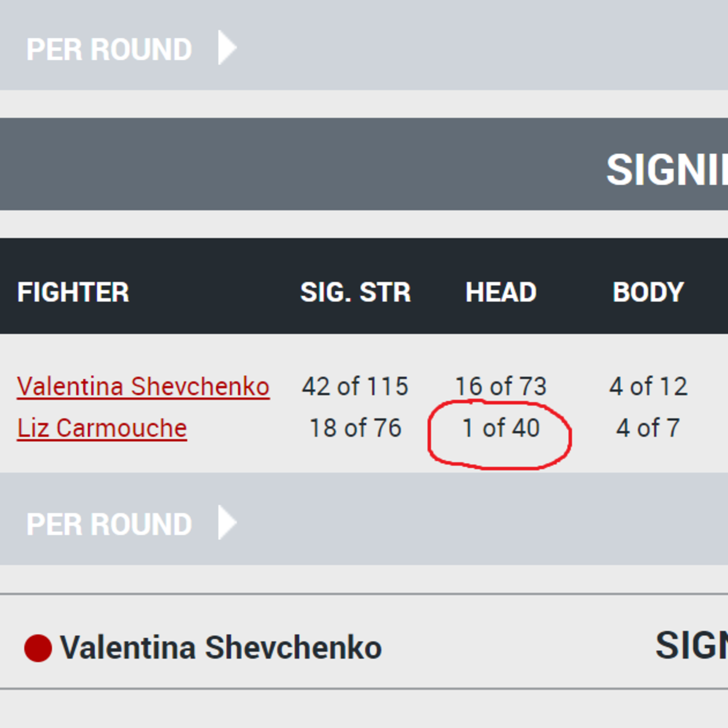Click the bold Valentina Shevchenko heading at the bottom
The height and width of the screenshot is (728, 728).
pos(221,648)
